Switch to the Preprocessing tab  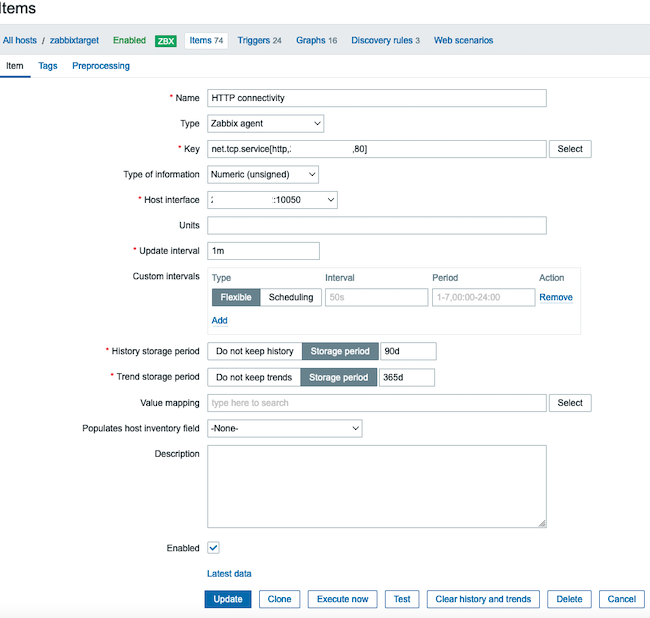101,66
